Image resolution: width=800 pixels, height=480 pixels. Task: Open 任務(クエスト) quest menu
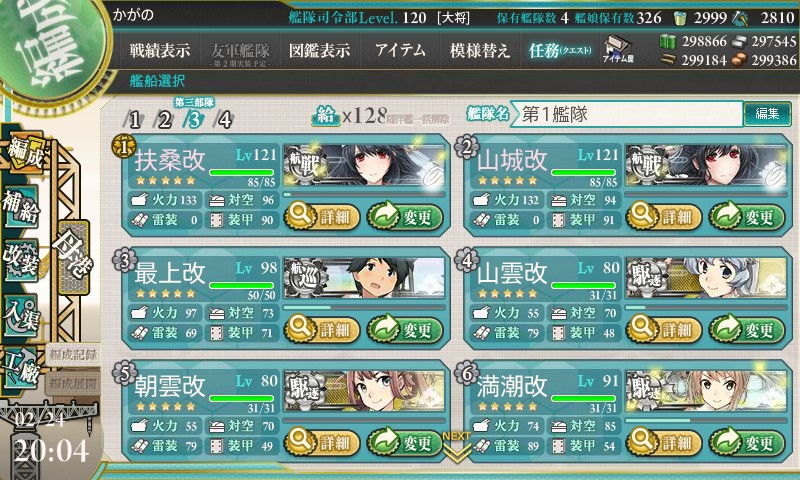560,50
